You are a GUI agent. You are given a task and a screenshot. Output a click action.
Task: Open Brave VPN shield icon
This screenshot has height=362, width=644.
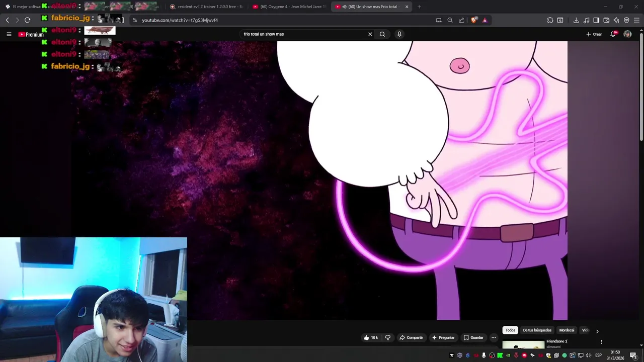tap(626, 20)
